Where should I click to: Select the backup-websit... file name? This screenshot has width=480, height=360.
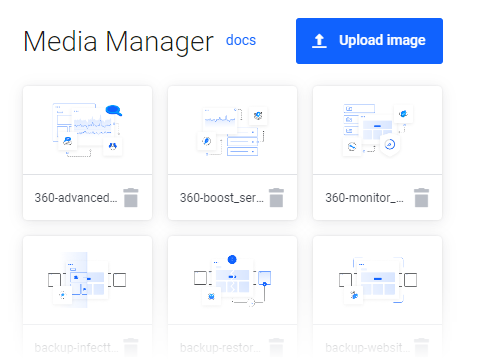tap(368, 348)
